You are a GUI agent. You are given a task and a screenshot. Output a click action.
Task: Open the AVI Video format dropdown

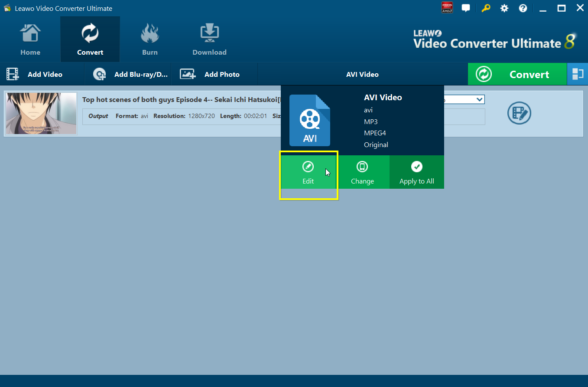point(362,74)
